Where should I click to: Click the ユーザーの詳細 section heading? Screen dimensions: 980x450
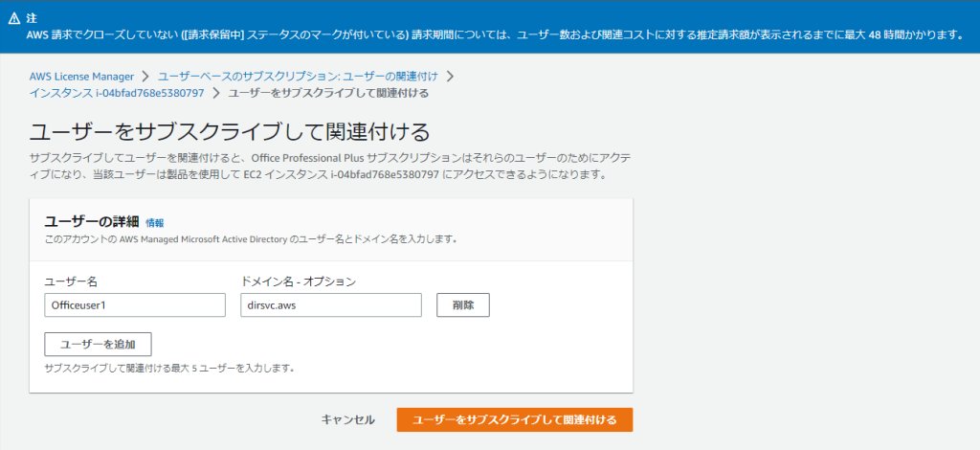click(x=92, y=221)
